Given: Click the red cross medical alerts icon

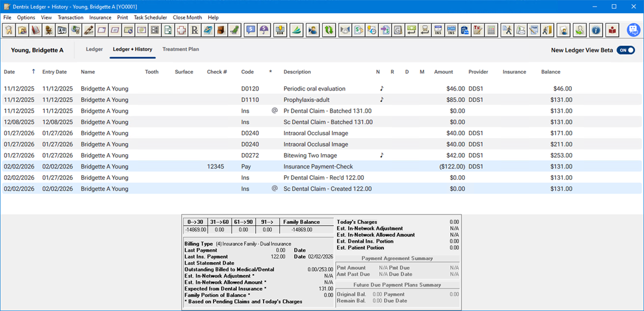Looking at the screenshot, I should pos(181,30).
